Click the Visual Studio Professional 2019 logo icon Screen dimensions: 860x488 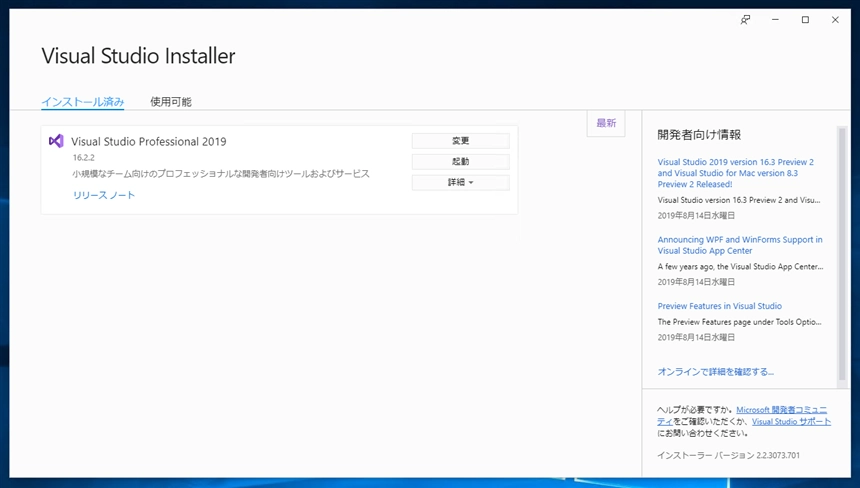(56, 141)
